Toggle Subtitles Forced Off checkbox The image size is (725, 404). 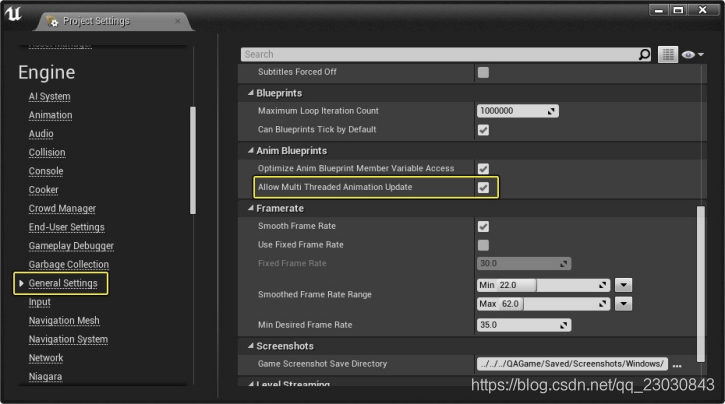483,72
